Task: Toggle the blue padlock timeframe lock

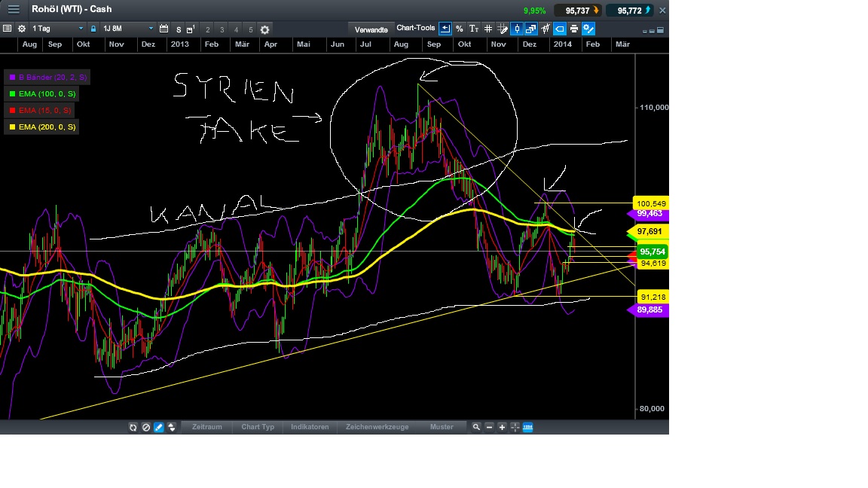Action: [93, 29]
